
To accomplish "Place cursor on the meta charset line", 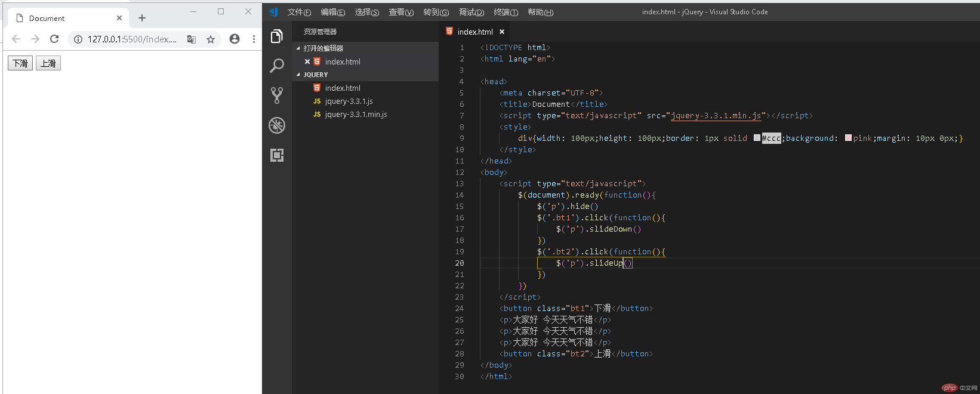I will tap(551, 93).
